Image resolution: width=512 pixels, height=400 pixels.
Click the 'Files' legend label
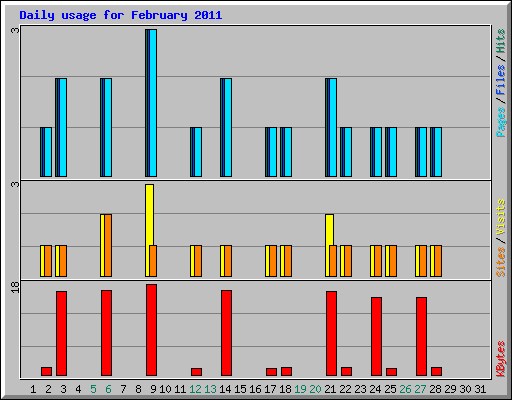pos(501,79)
